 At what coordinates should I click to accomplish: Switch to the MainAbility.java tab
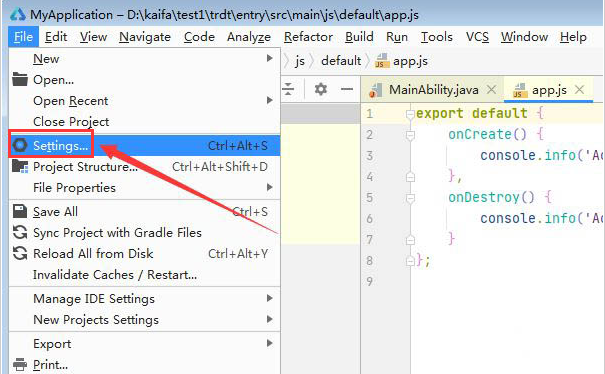[433, 90]
